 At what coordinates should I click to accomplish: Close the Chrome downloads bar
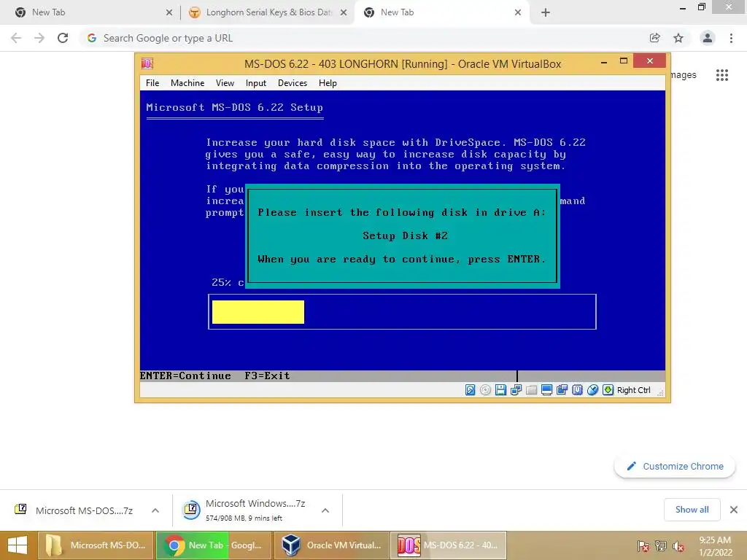(734, 510)
